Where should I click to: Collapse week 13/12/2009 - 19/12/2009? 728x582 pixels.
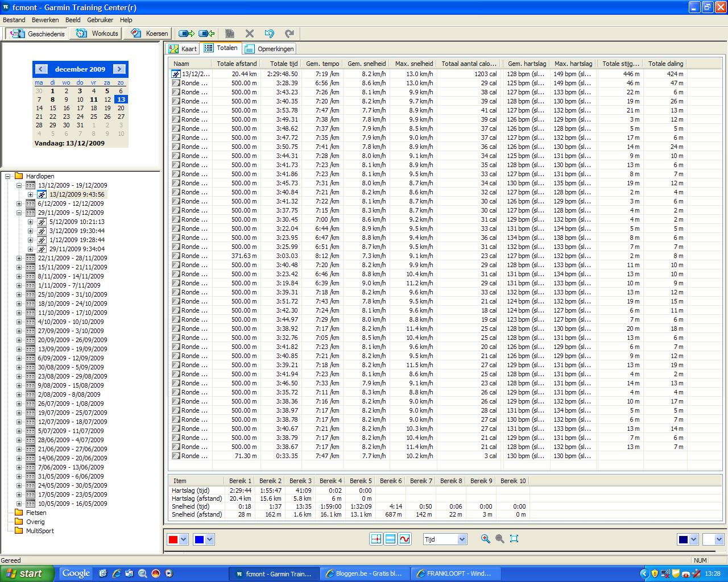19,185
